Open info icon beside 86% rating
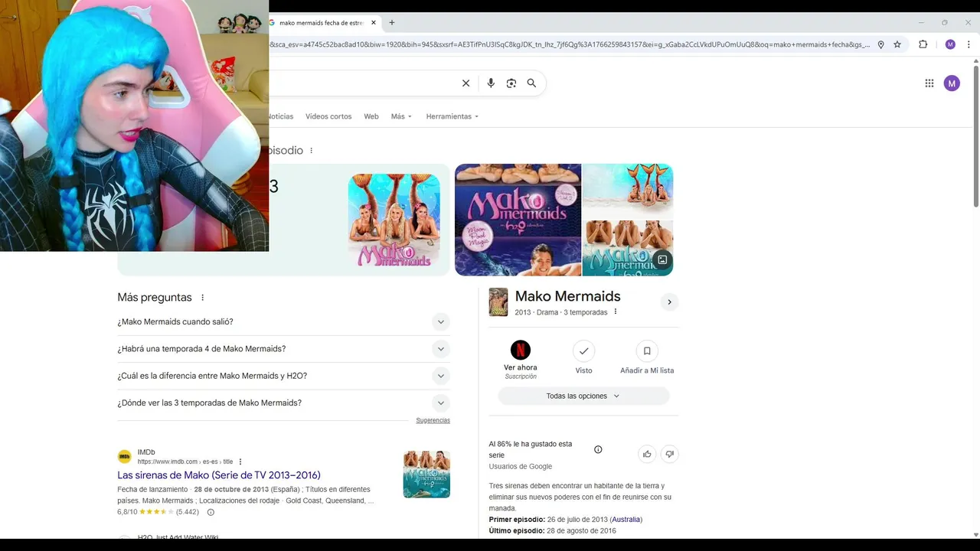This screenshot has width=980, height=551. coord(598,449)
